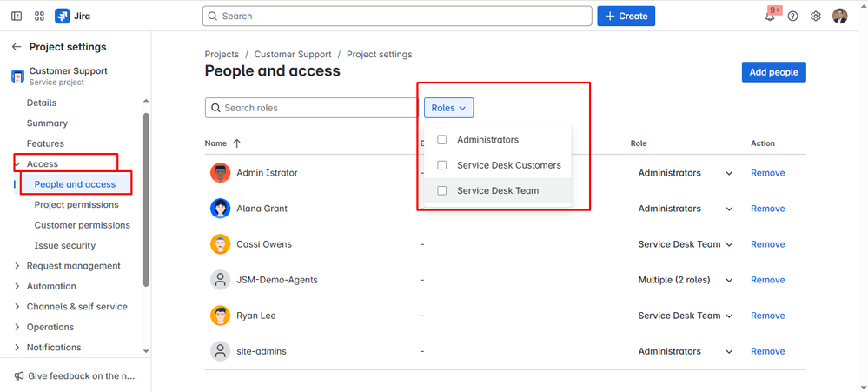
Task: Click the site-admins group icon
Action: 221,351
